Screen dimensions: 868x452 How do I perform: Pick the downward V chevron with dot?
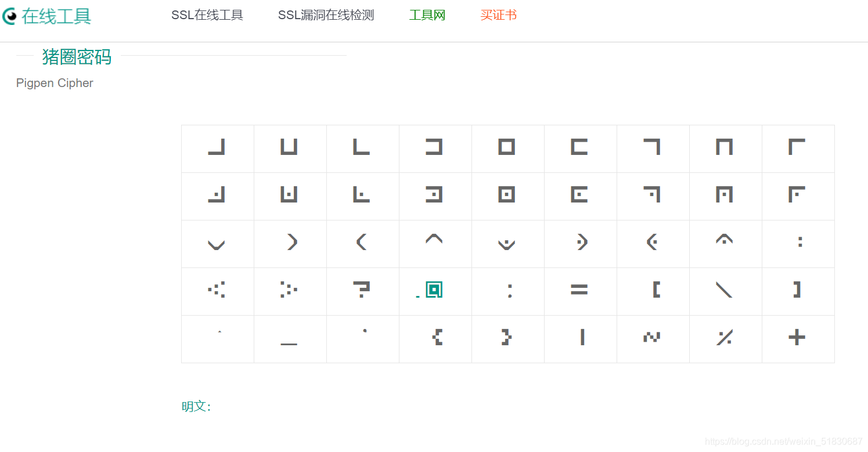pos(507,244)
